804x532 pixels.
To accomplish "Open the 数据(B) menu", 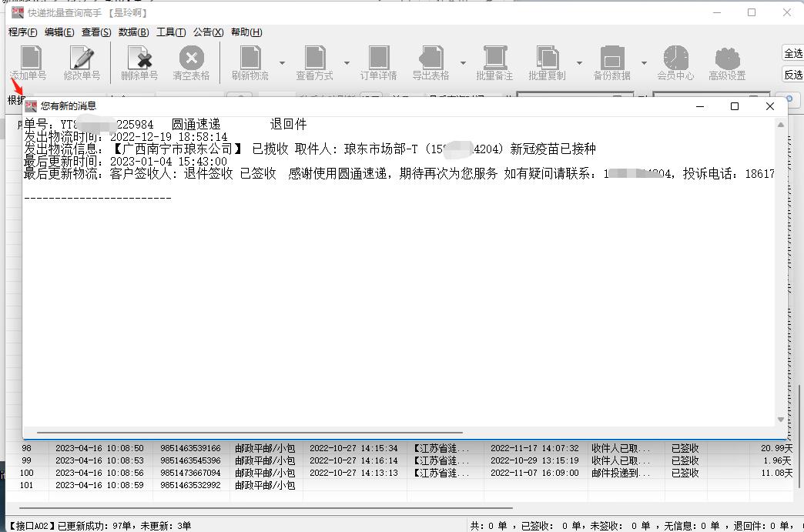I will click(x=132, y=32).
